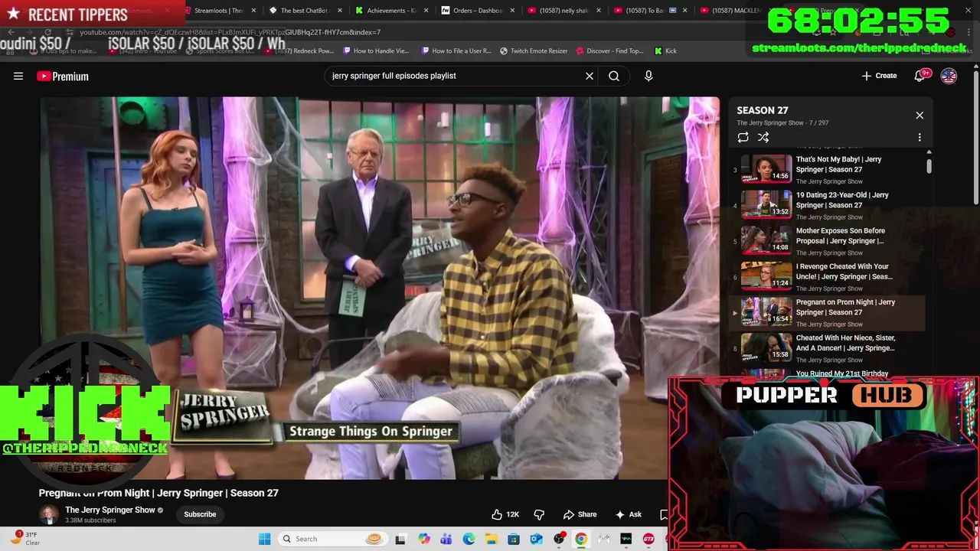Toggle loop playlist
The width and height of the screenshot is (980, 551).
click(x=743, y=137)
